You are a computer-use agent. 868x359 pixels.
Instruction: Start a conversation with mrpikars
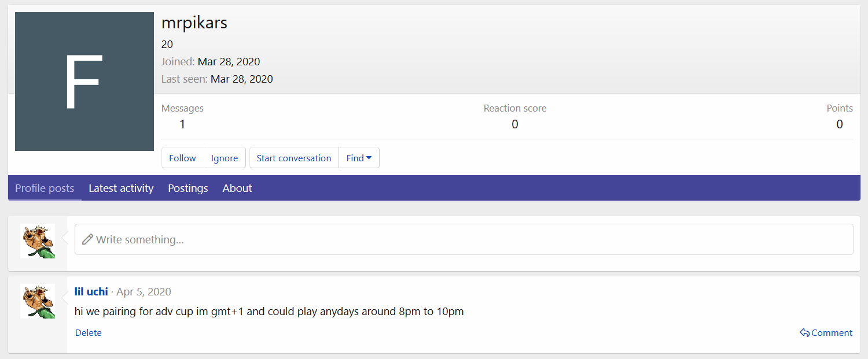tap(294, 158)
